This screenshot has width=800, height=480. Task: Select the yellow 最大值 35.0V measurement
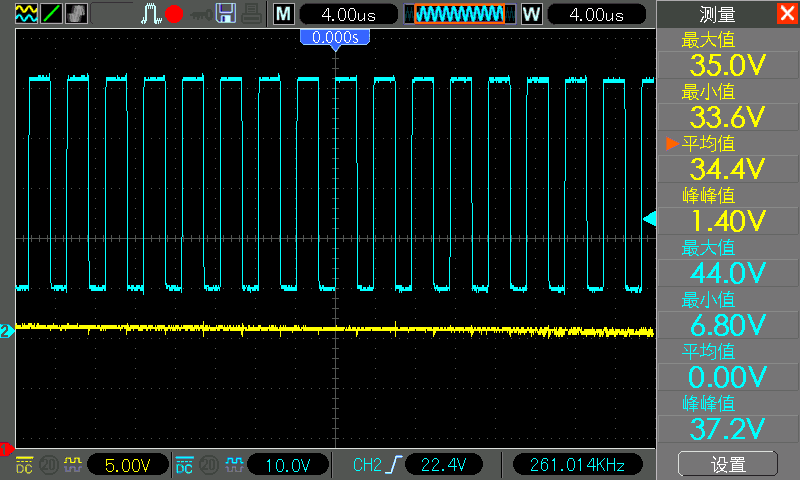pos(728,54)
